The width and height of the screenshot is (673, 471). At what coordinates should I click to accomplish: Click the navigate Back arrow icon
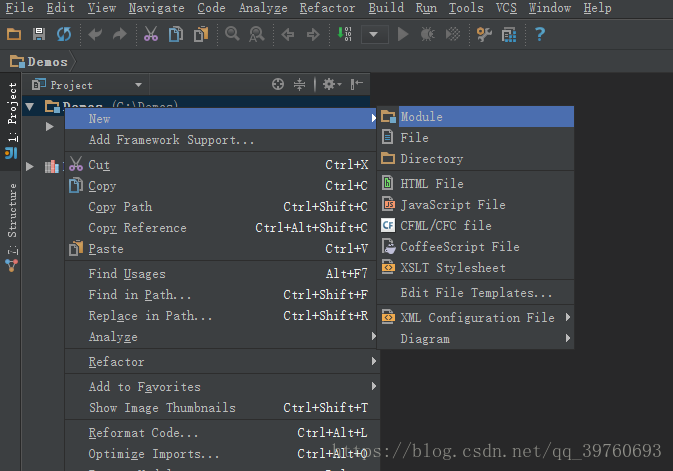(x=288, y=34)
